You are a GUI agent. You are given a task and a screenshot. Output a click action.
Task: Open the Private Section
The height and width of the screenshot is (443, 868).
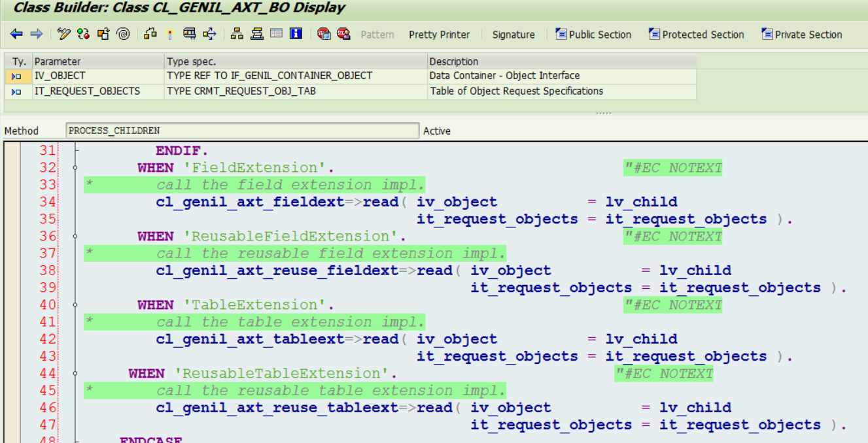802,35
